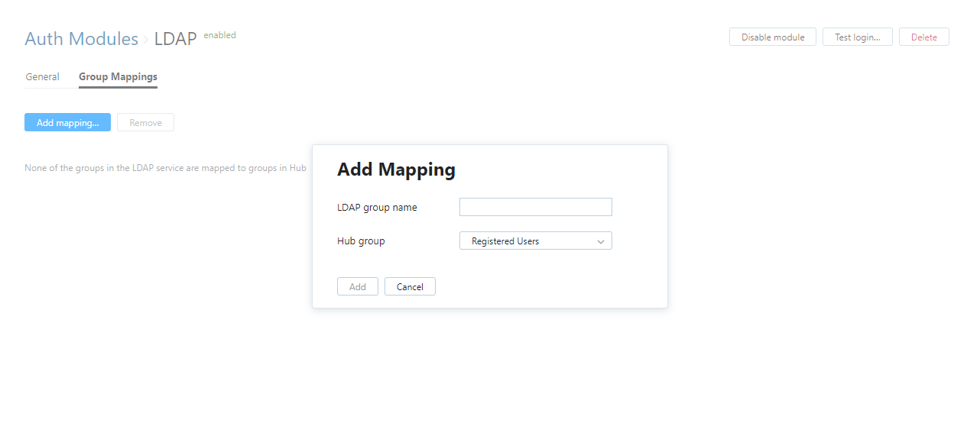Viewport: 980px width, 436px height.
Task: Select the Group Mappings tab
Action: pos(118,77)
